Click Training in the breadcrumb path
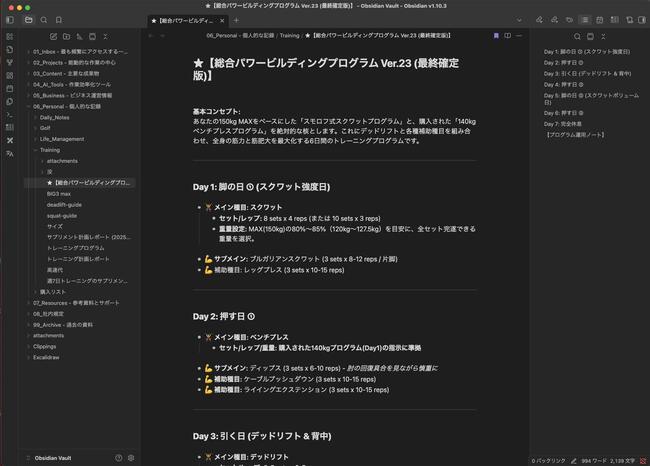 (x=289, y=36)
